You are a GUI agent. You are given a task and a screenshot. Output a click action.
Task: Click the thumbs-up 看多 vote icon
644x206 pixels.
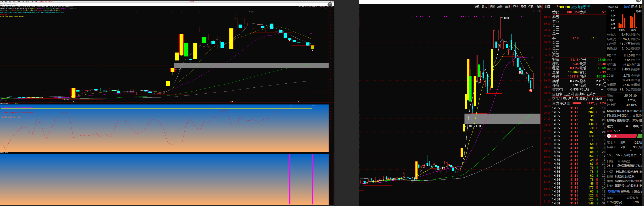609,136
